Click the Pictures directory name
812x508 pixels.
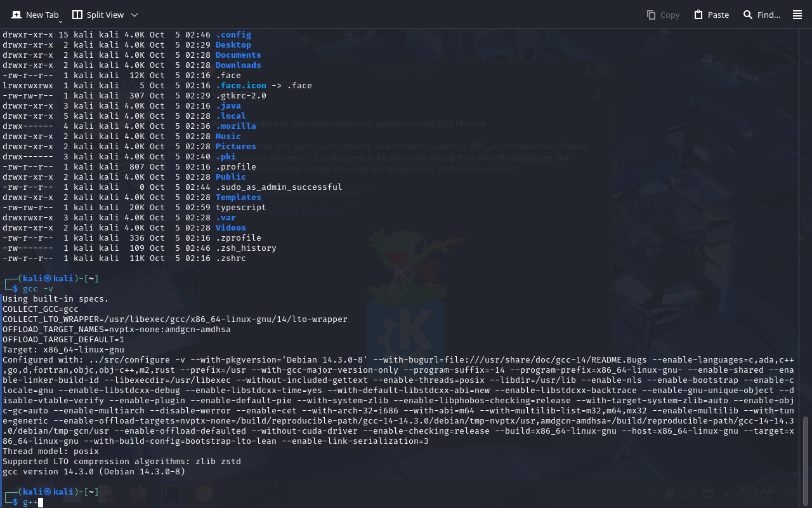235,147
